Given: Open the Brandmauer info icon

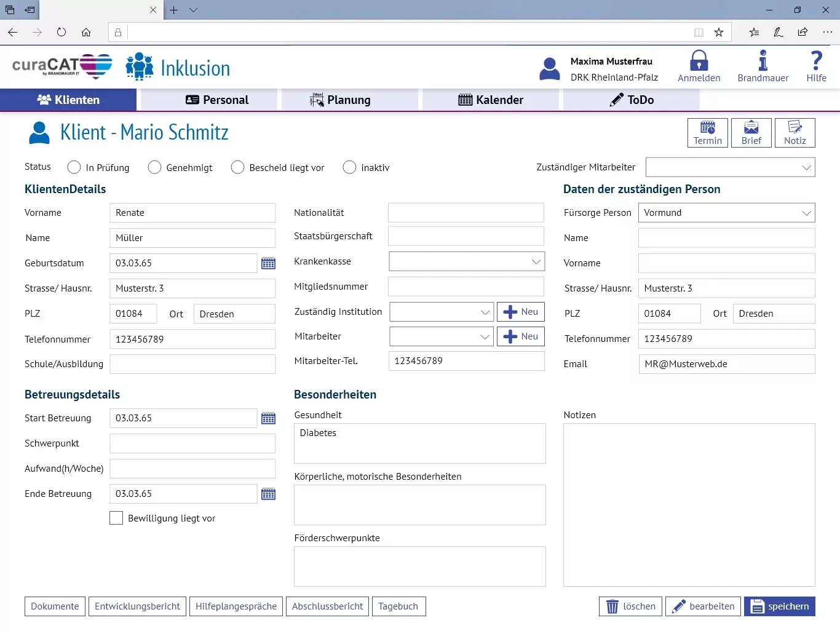Looking at the screenshot, I should tap(763, 61).
